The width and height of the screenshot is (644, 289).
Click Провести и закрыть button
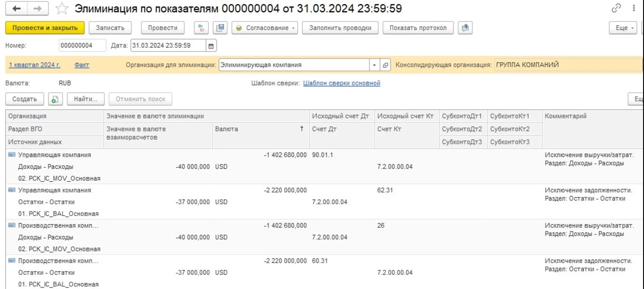pos(45,28)
